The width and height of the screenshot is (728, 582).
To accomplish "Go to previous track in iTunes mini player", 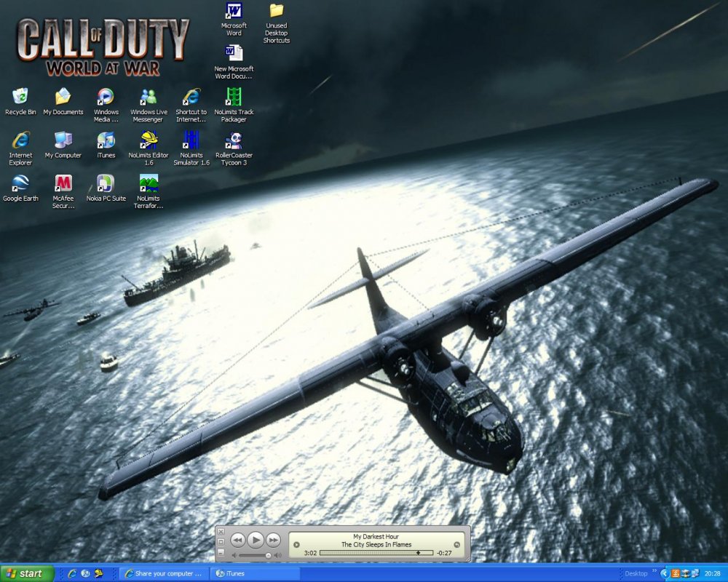I will [237, 540].
